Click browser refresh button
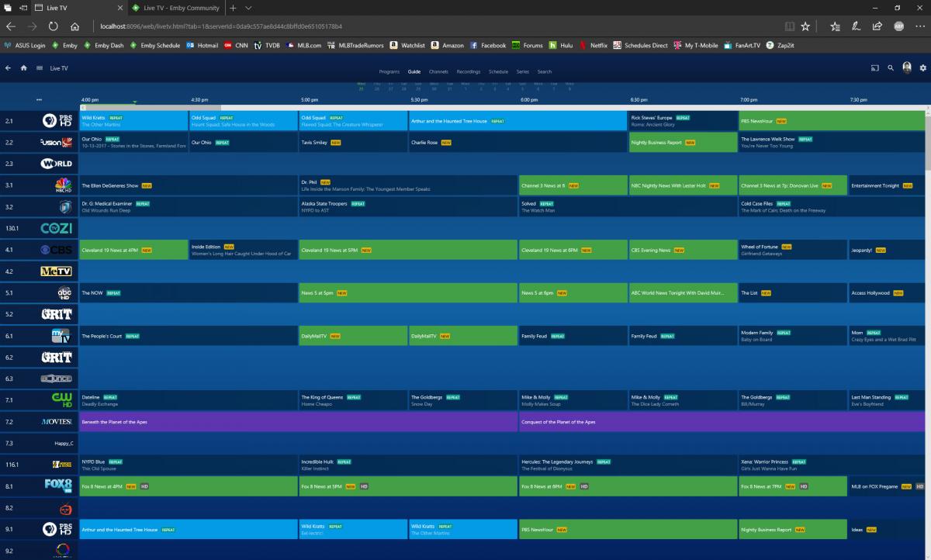Screen dimensions: 931x560 click(54, 26)
